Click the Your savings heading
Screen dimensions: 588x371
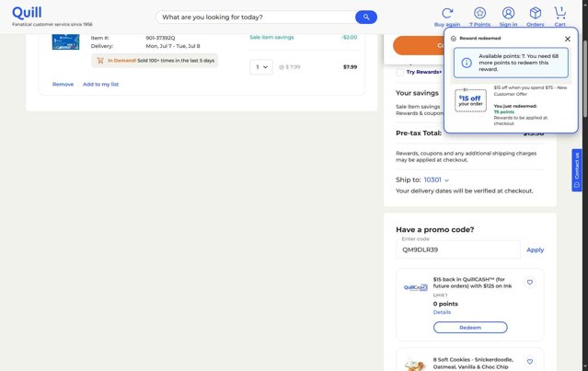tap(417, 93)
